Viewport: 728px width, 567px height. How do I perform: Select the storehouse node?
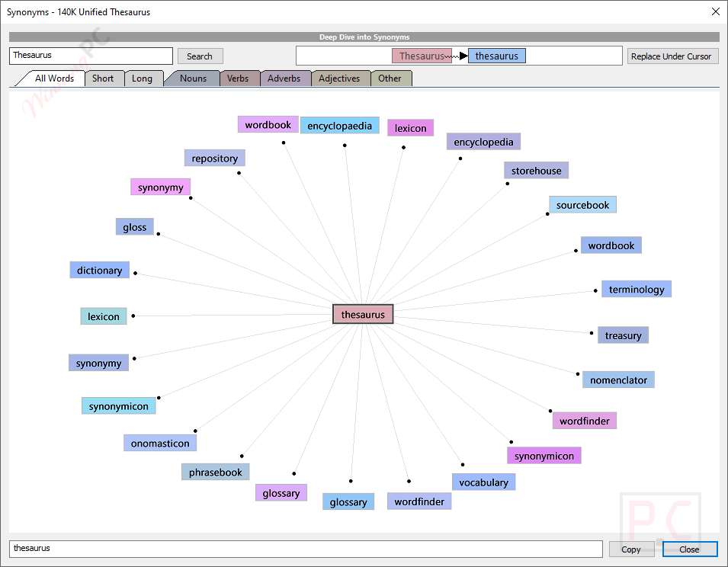[536, 171]
